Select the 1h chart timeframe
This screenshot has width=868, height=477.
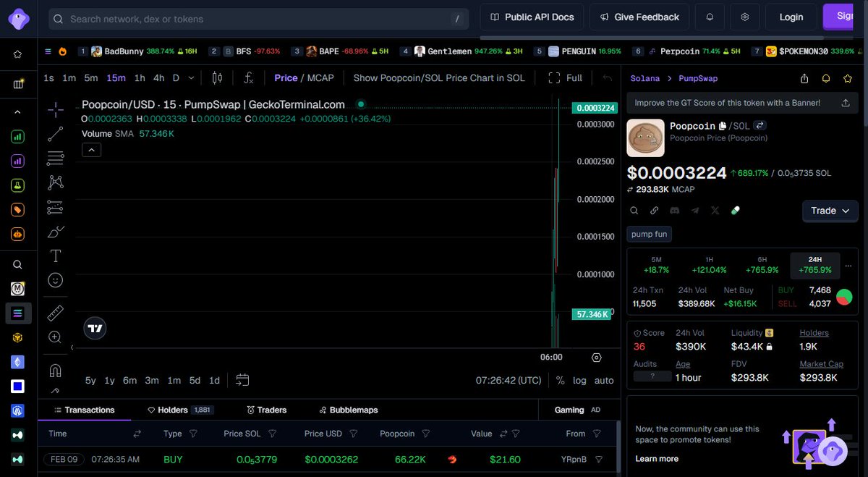pyautogui.click(x=140, y=77)
